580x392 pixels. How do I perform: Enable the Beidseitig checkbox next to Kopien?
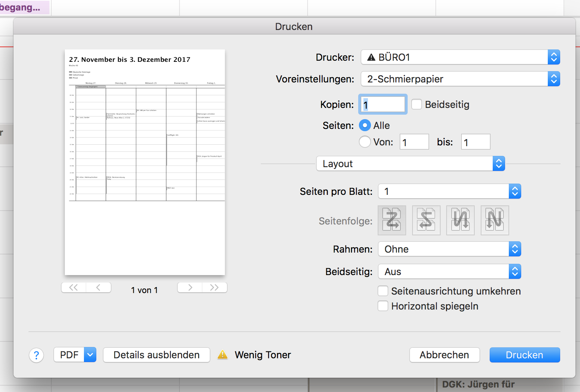coord(417,104)
